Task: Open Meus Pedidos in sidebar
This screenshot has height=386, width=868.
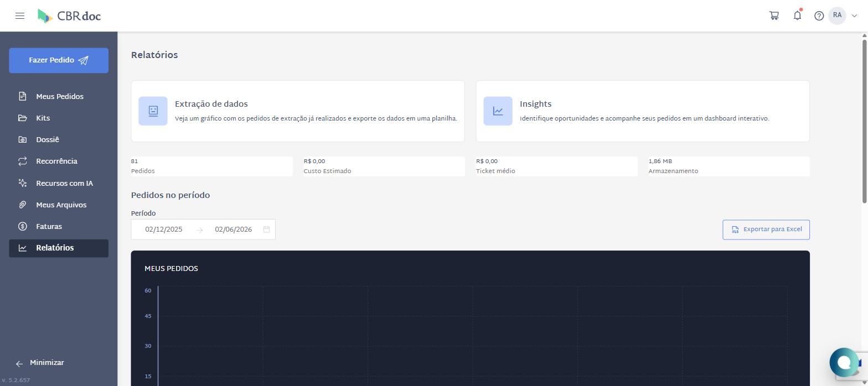Action: click(59, 96)
